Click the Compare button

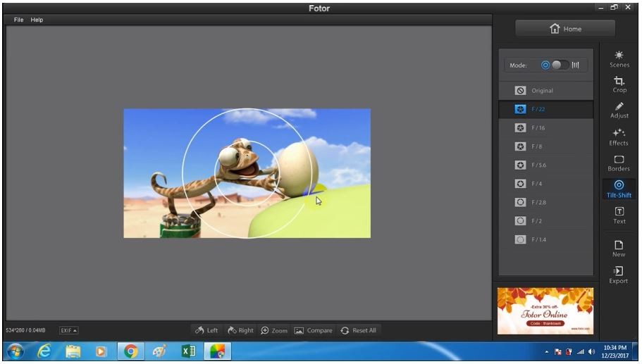click(313, 330)
